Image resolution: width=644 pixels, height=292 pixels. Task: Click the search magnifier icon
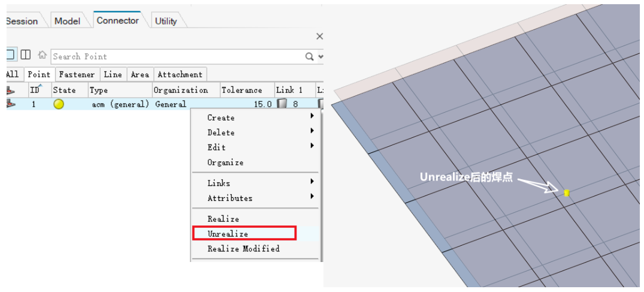click(310, 56)
